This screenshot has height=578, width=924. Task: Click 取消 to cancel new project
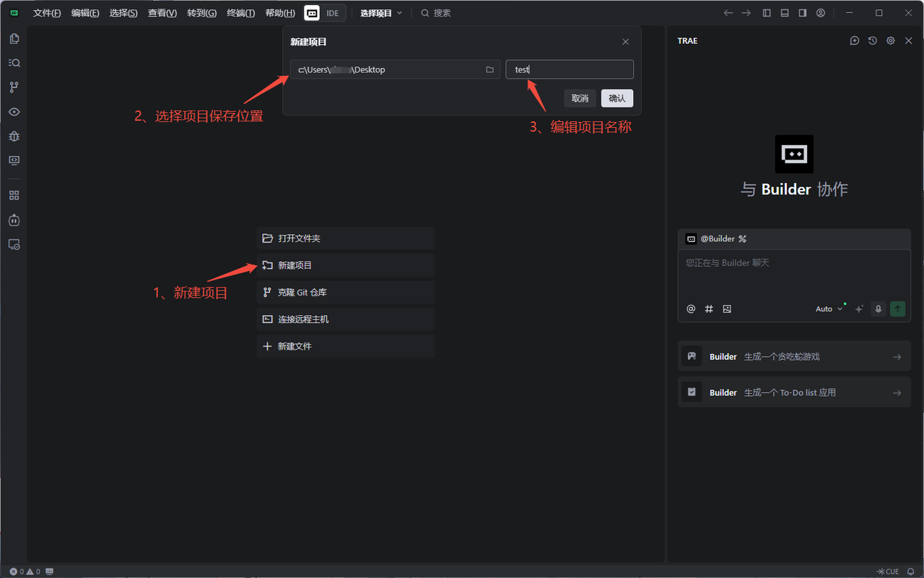click(580, 98)
